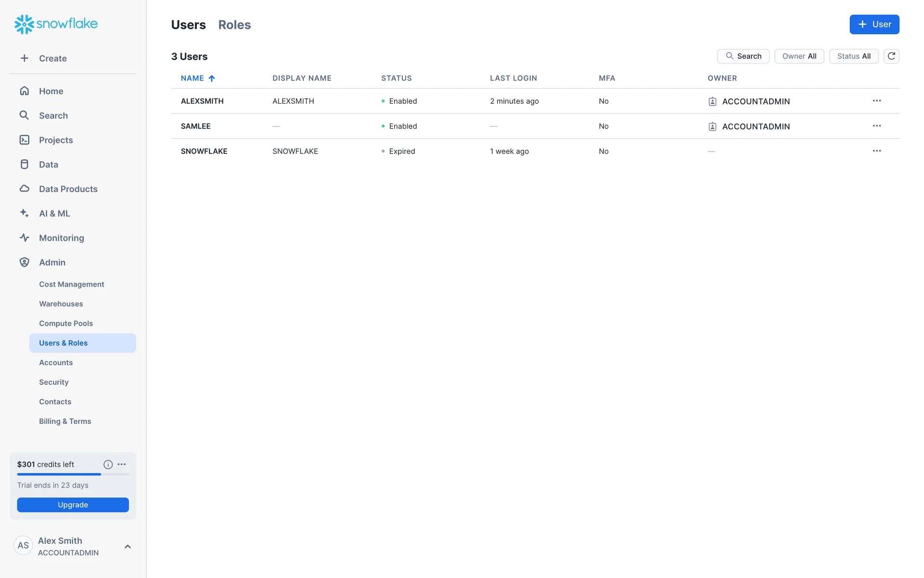The width and height of the screenshot is (924, 578).
Task: Open more options for SAMLEE row
Action: click(x=876, y=126)
